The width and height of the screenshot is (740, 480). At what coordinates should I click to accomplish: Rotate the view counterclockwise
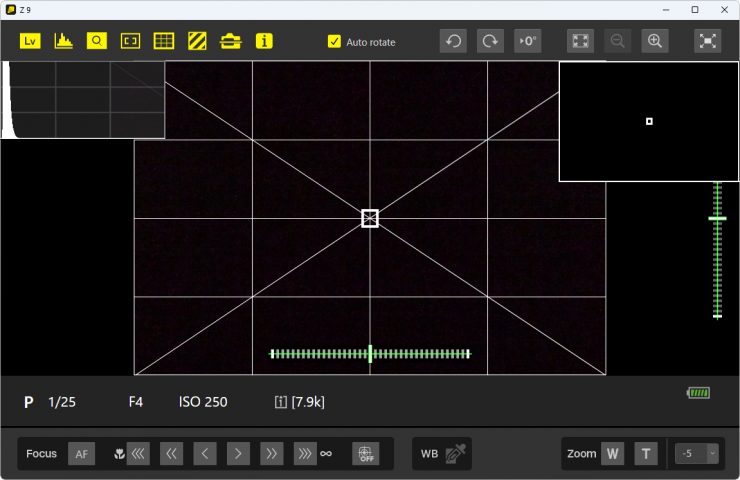(x=453, y=41)
